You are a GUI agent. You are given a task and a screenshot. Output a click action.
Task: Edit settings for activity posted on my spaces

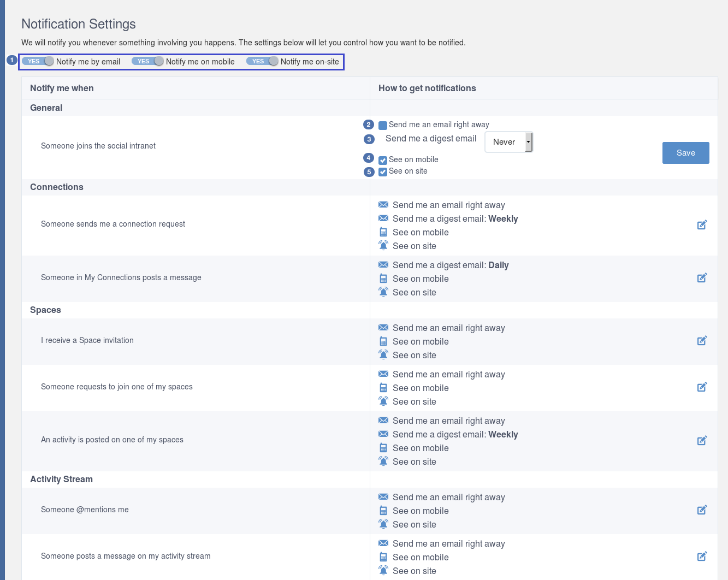click(702, 440)
